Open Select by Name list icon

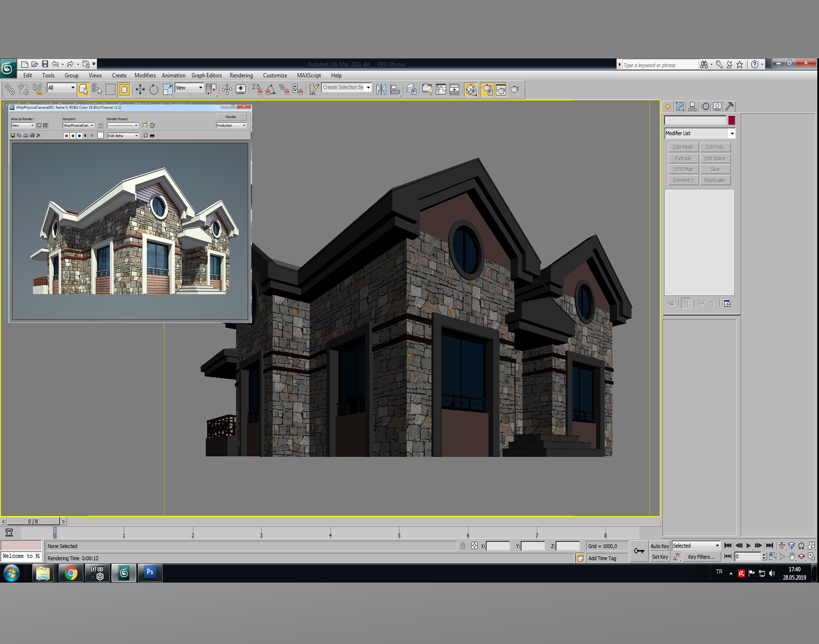point(97,89)
